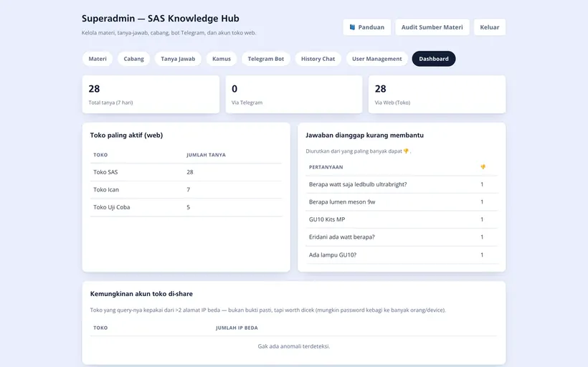Go to Tanya Jawab tab
The width and height of the screenshot is (588, 367).
pyautogui.click(x=178, y=59)
